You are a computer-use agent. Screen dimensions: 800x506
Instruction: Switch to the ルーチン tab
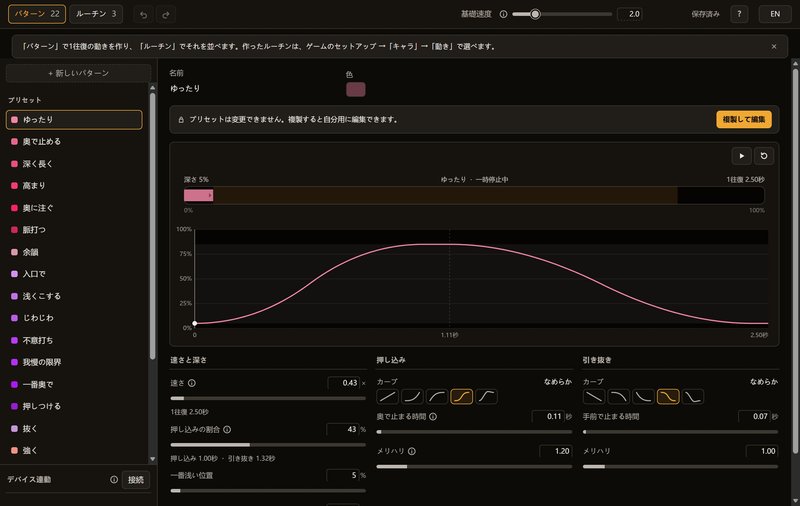point(96,14)
